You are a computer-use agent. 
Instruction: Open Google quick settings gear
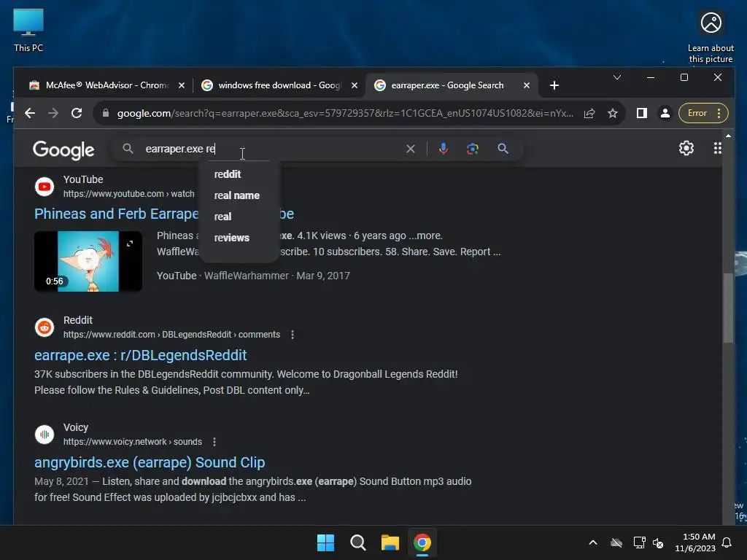[686, 148]
